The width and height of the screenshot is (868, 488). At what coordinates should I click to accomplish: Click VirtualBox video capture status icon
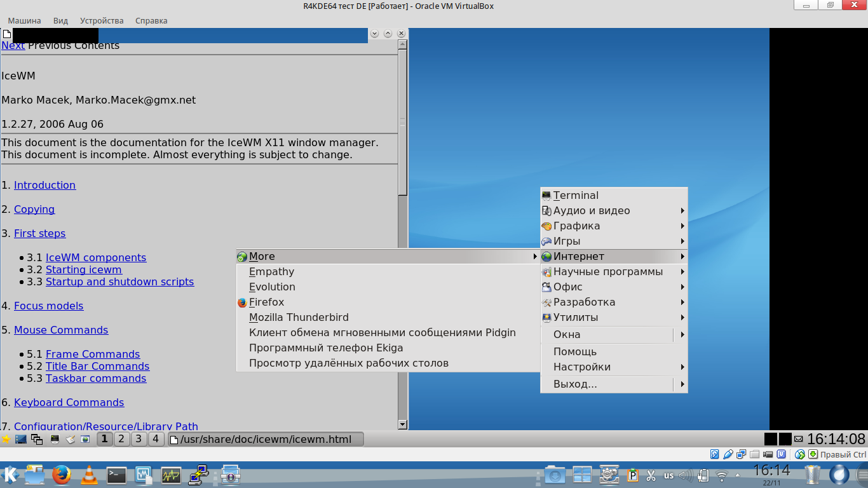tap(768, 454)
